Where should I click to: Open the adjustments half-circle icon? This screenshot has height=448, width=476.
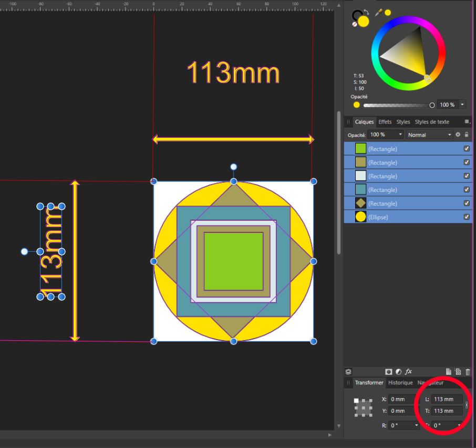399,372
